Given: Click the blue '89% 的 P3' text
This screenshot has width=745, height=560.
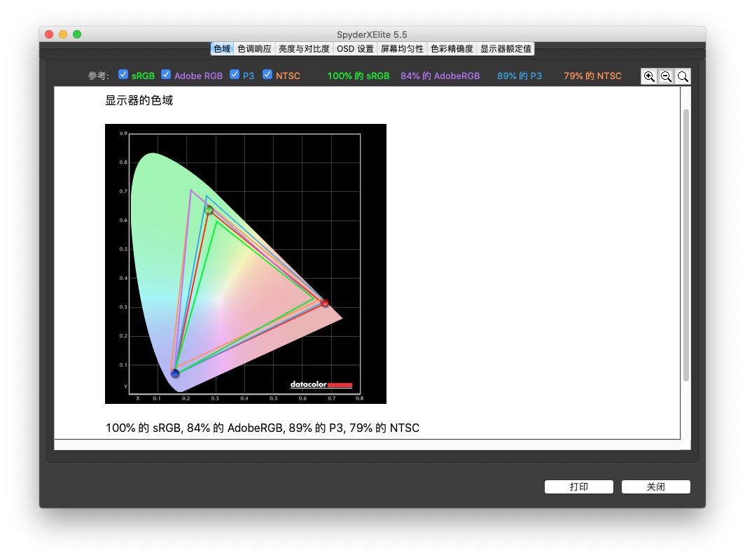Looking at the screenshot, I should tap(520, 76).
